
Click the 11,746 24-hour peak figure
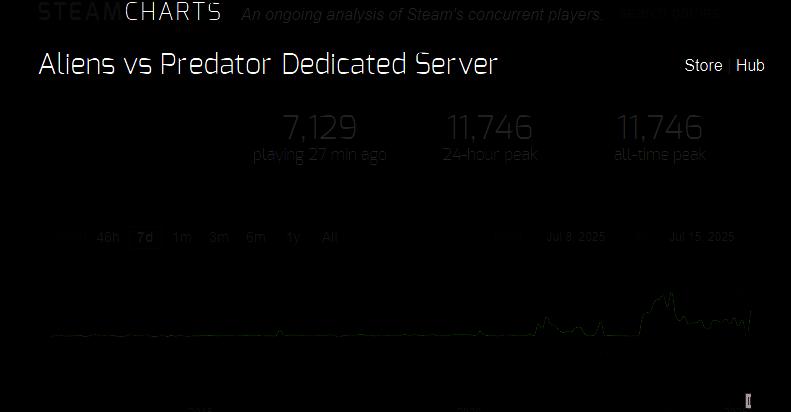[x=489, y=127]
